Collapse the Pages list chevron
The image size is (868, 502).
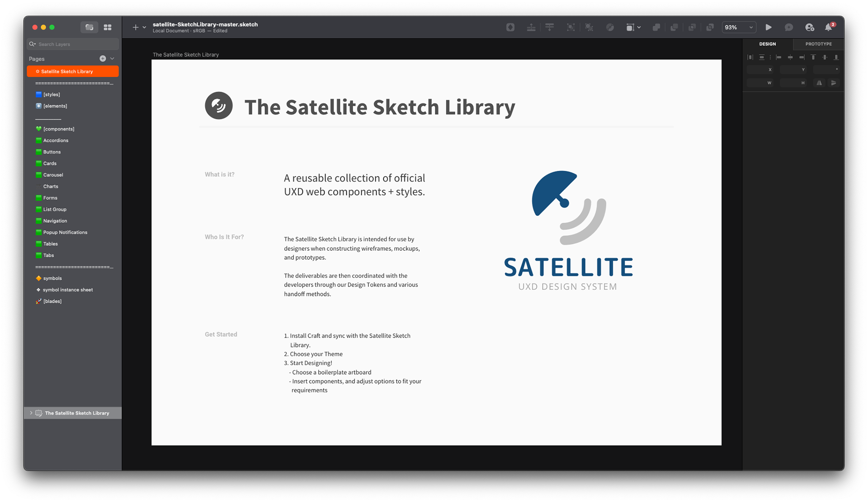[x=112, y=59]
